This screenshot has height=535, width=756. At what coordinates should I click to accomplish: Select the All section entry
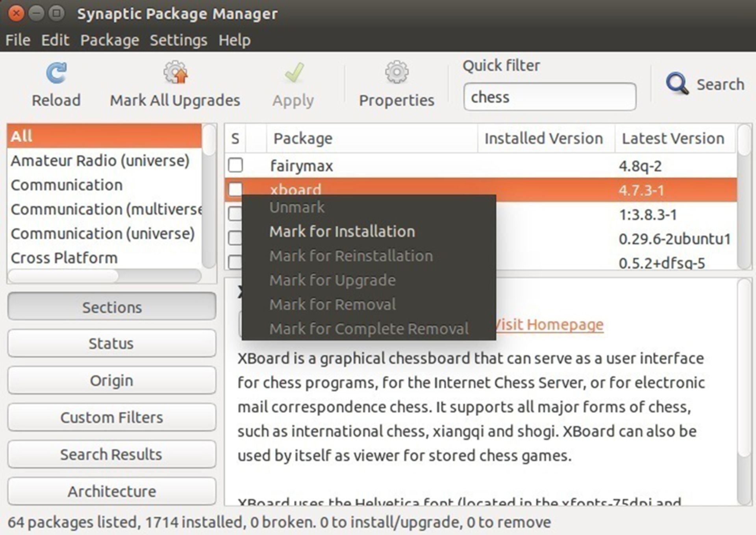coord(104,136)
